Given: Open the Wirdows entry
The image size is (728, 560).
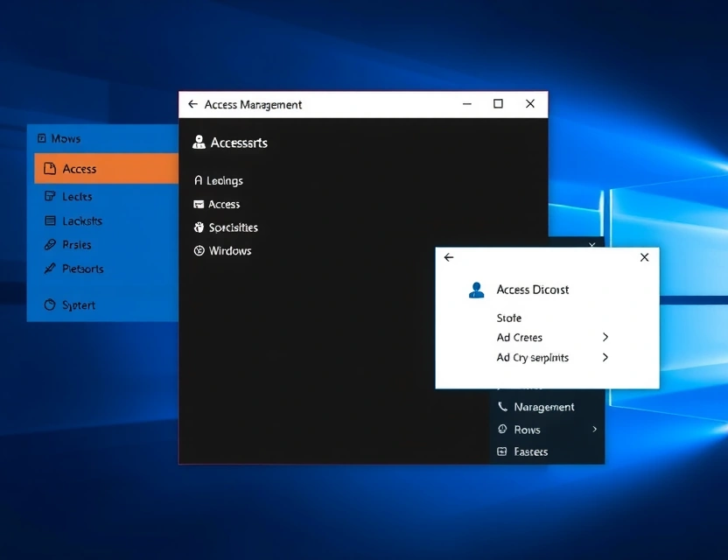Looking at the screenshot, I should tap(230, 251).
